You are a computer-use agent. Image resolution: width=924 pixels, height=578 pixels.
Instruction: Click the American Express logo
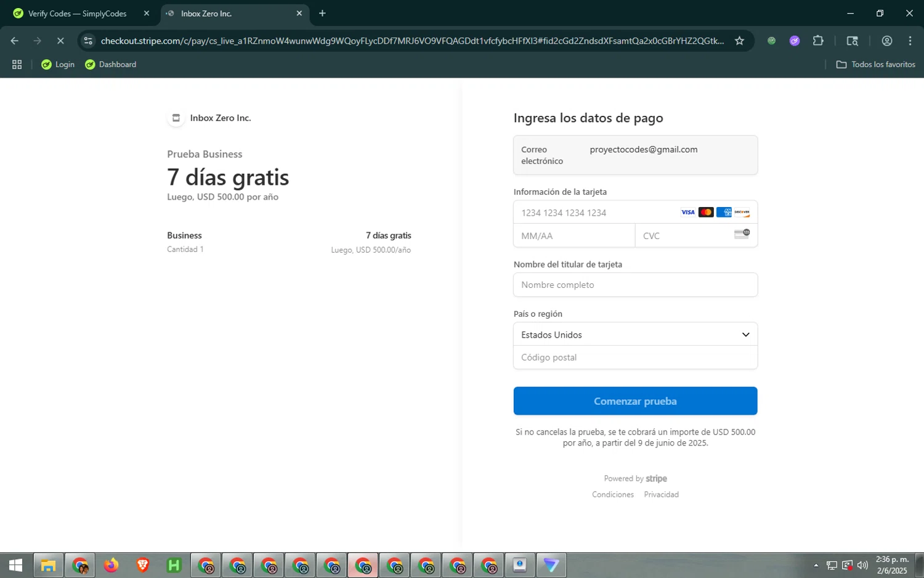pyautogui.click(x=724, y=213)
